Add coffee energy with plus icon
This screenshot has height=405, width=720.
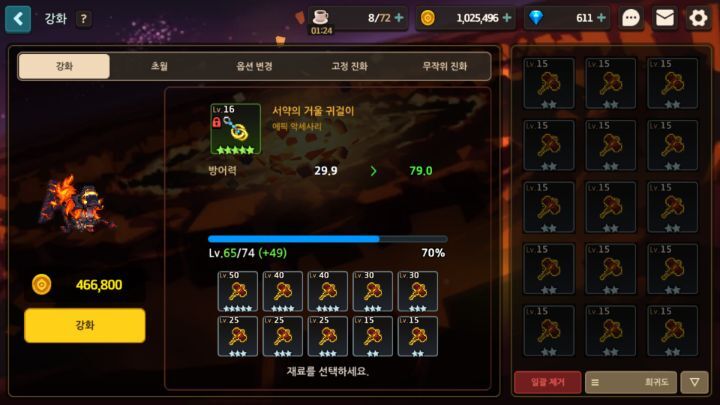coord(399,18)
